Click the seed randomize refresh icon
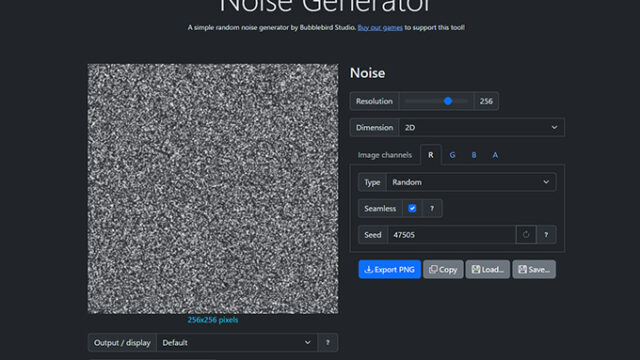The width and height of the screenshot is (640, 360). pos(526,235)
